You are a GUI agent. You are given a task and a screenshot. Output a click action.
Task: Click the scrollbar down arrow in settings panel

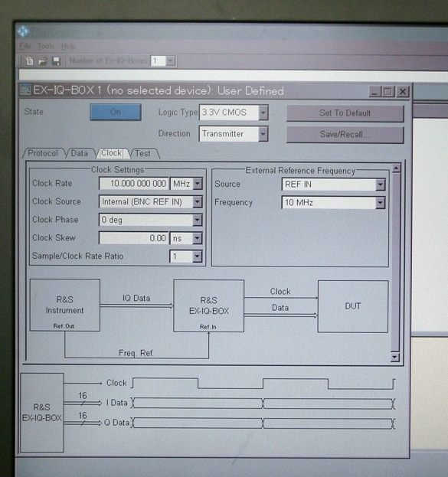(x=394, y=357)
